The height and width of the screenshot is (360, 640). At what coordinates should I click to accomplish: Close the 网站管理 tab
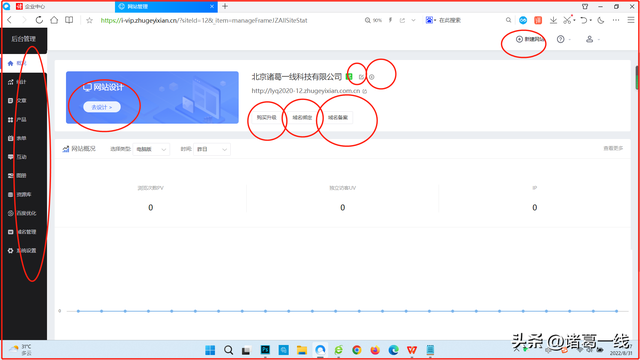point(212,7)
